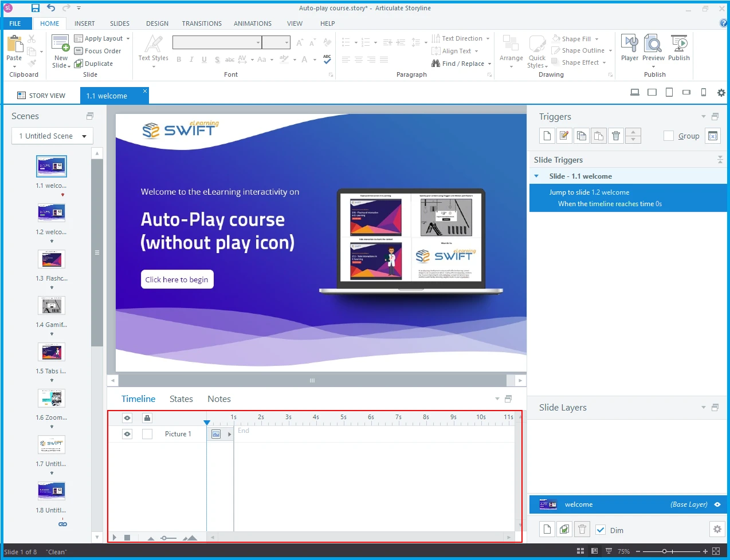This screenshot has width=730, height=560.
Task: Click the Save icon in title bar
Action: point(36,8)
